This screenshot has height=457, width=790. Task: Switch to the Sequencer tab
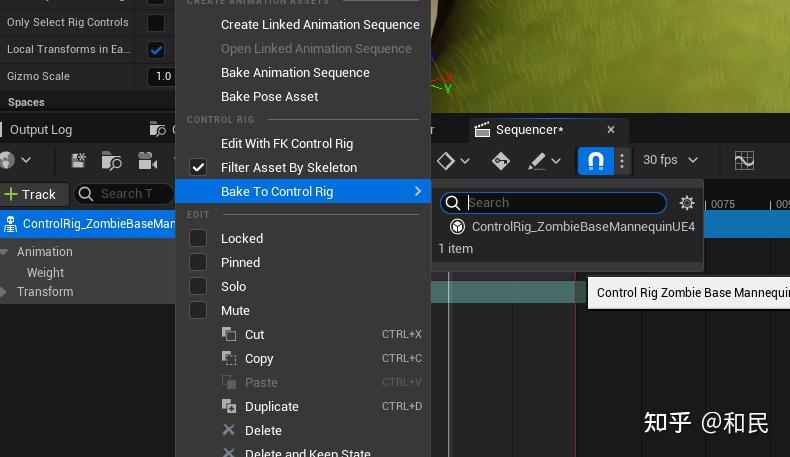pos(529,129)
